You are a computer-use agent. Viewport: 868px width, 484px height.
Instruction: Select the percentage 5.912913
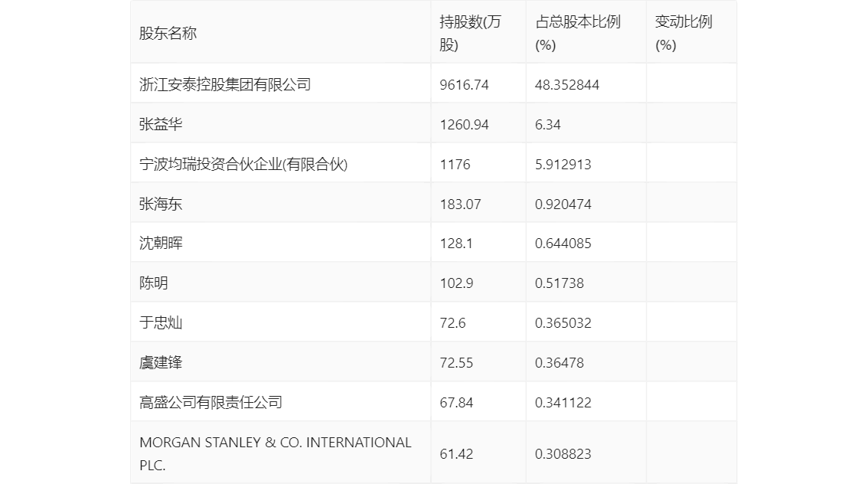563,165
